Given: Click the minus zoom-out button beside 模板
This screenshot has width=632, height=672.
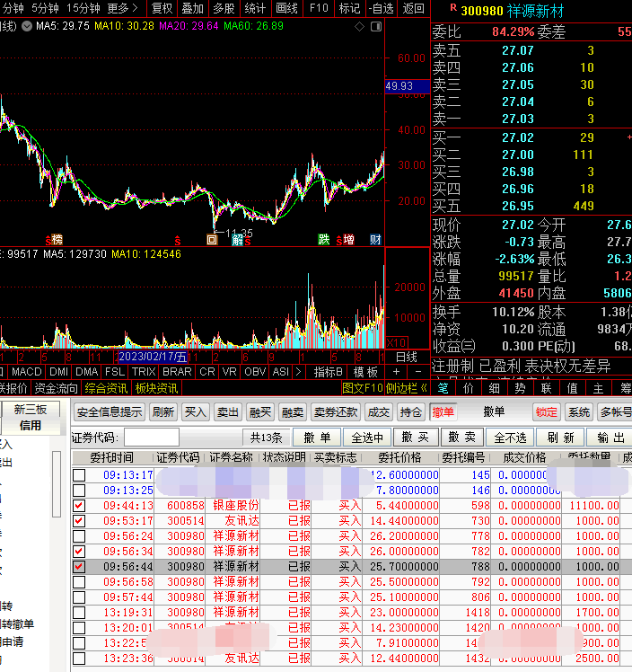Looking at the screenshot, I should click(418, 372).
